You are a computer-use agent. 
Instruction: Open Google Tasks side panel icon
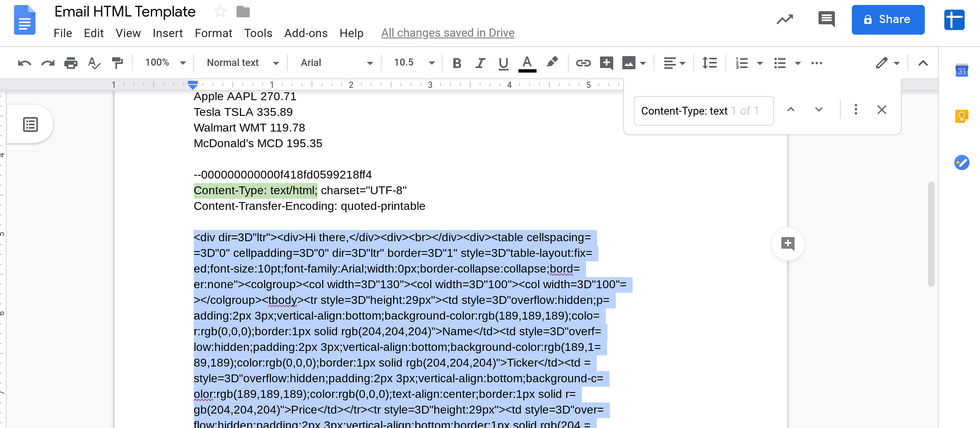(x=961, y=162)
